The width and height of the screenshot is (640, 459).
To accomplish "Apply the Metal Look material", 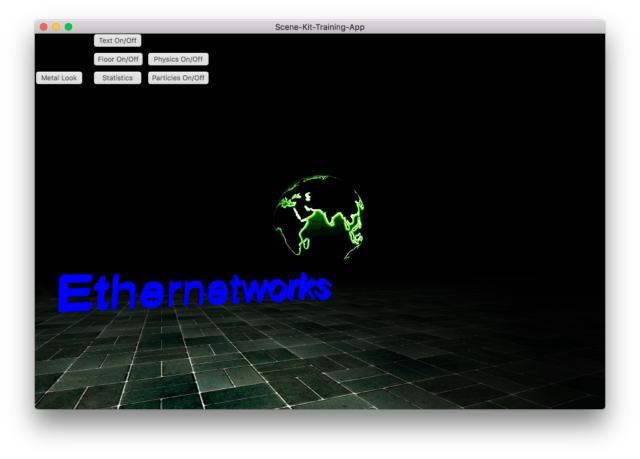I will click(59, 77).
